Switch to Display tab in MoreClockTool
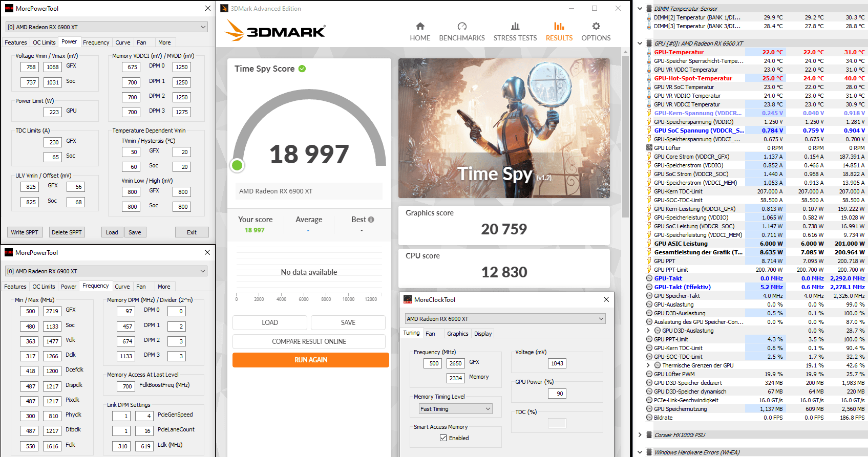This screenshot has height=457, width=868. (483, 334)
